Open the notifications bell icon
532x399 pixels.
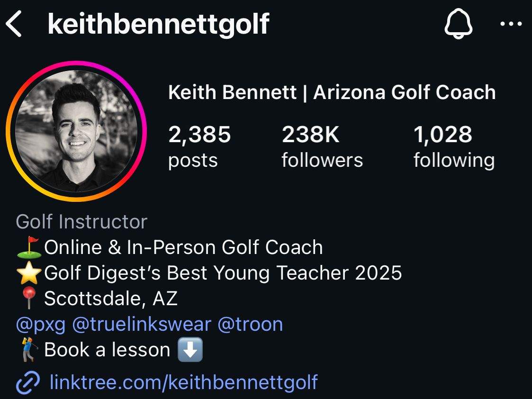tap(458, 24)
